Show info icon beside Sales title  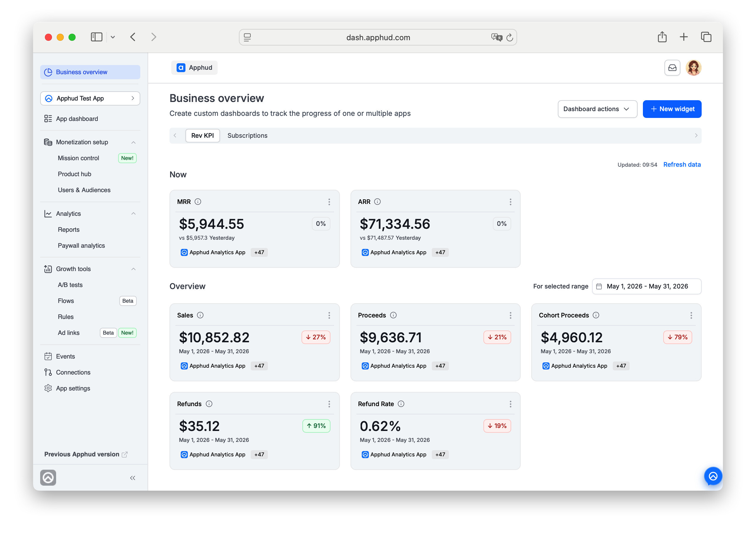pyautogui.click(x=200, y=315)
